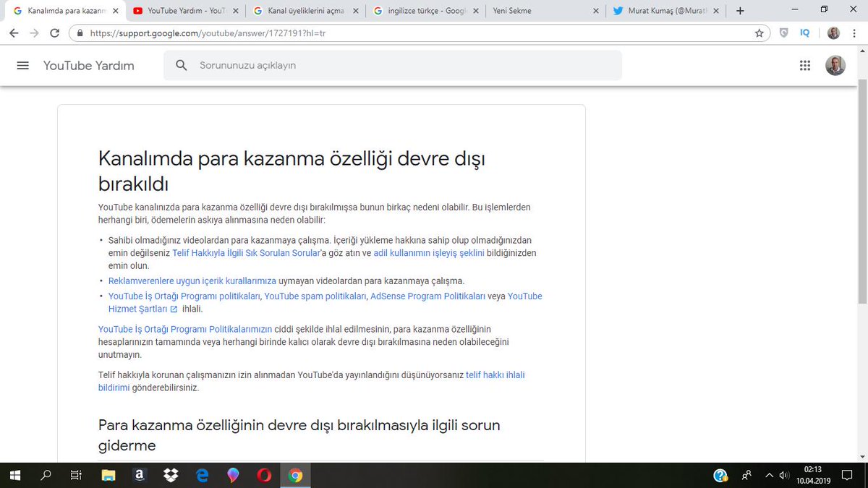This screenshot has width=868, height=488.
Task: Open the Windows Start menu
Action: click(15, 475)
